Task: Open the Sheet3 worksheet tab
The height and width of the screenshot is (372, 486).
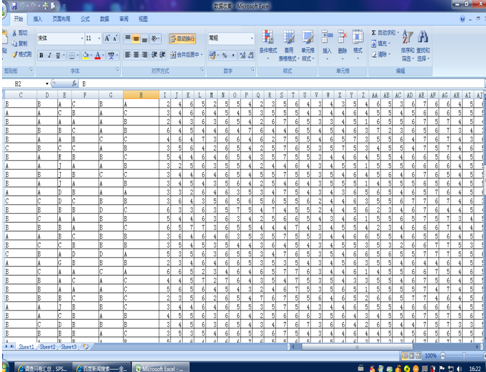Action: pos(69,347)
